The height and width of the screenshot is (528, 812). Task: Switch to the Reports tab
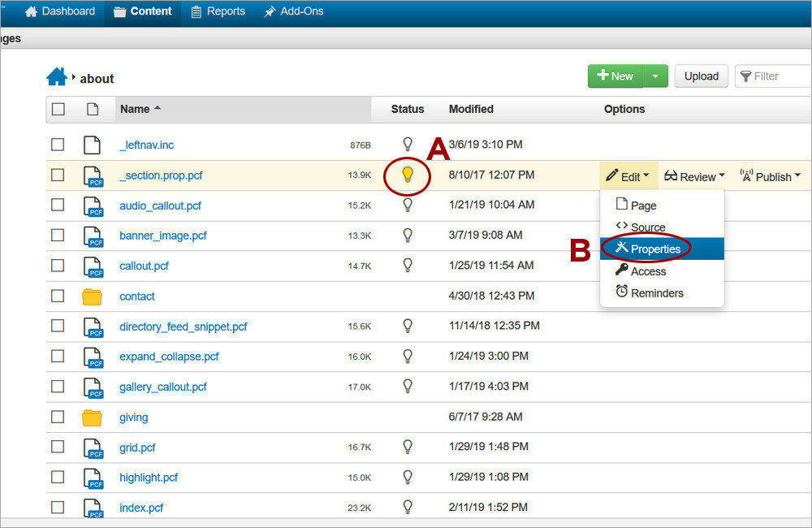point(218,11)
